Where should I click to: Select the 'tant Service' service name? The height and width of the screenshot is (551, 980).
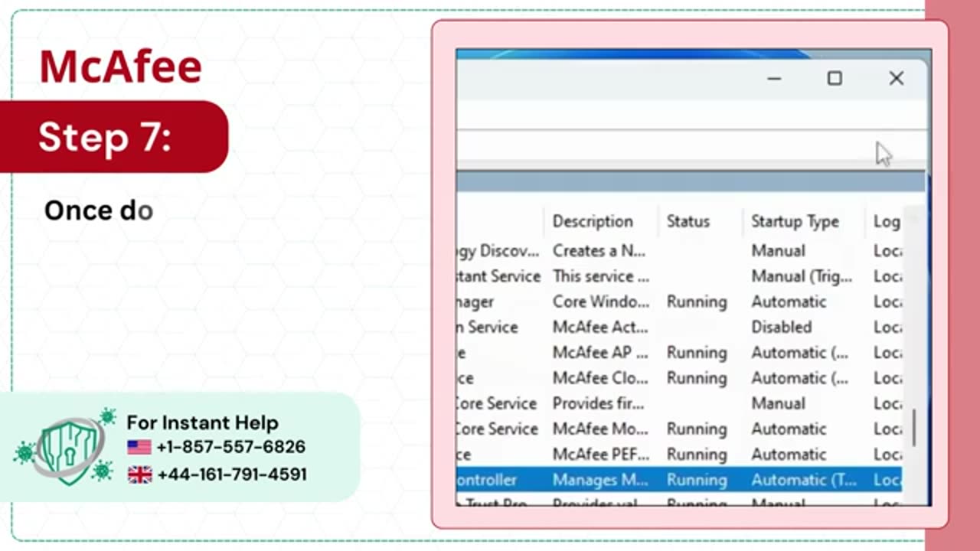498,276
